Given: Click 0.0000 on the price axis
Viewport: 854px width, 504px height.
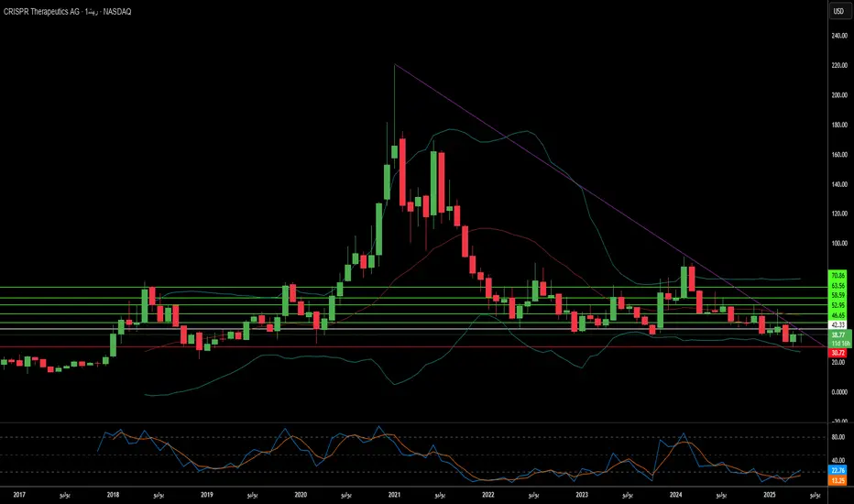Looking at the screenshot, I should [x=839, y=392].
